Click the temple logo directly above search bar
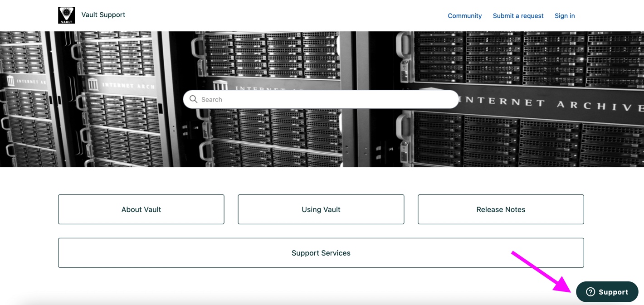 [x=220, y=85]
